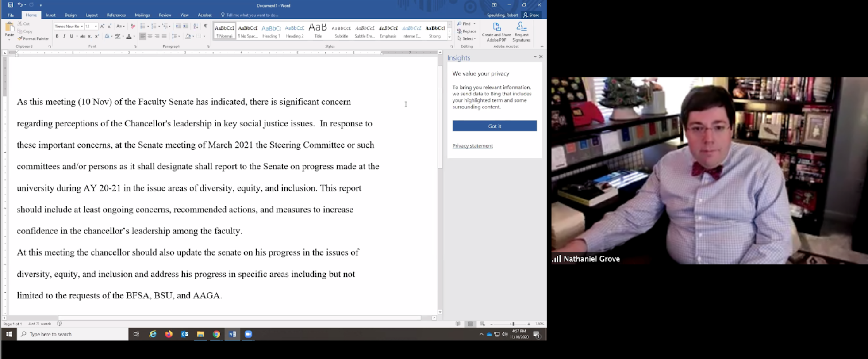Decrease font size with the shrink font icon
This screenshot has height=359, width=868.
(109, 26)
